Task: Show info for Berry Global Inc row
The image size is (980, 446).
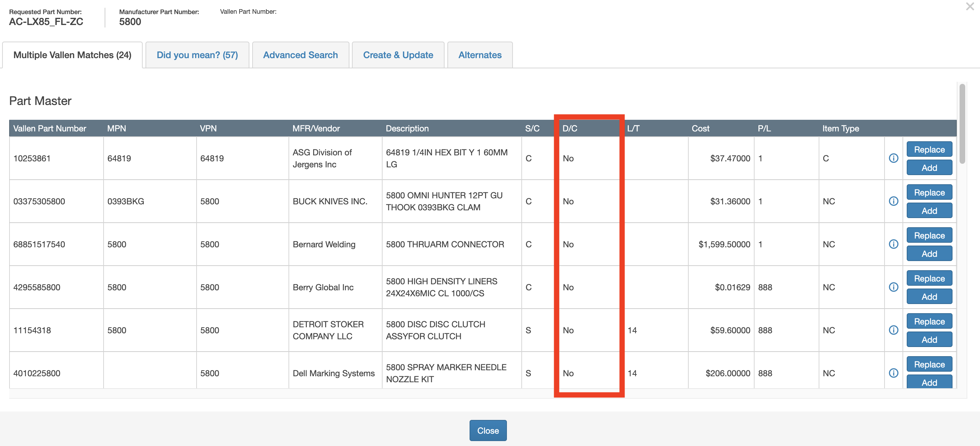Action: point(893,287)
